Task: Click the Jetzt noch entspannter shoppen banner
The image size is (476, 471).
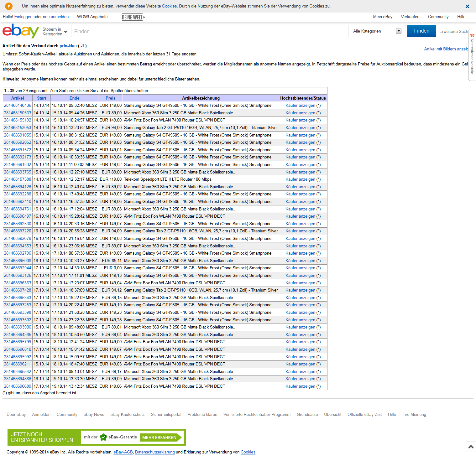Action: tap(97, 437)
